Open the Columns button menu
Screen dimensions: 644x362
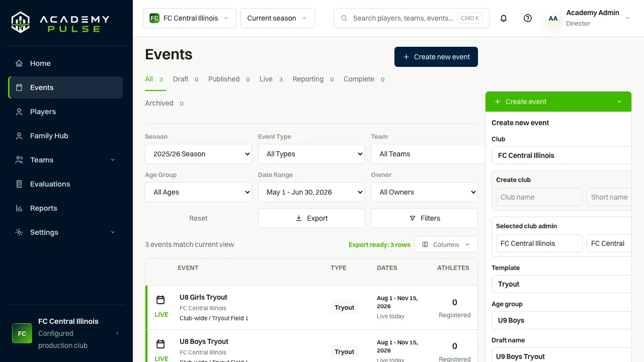point(446,244)
